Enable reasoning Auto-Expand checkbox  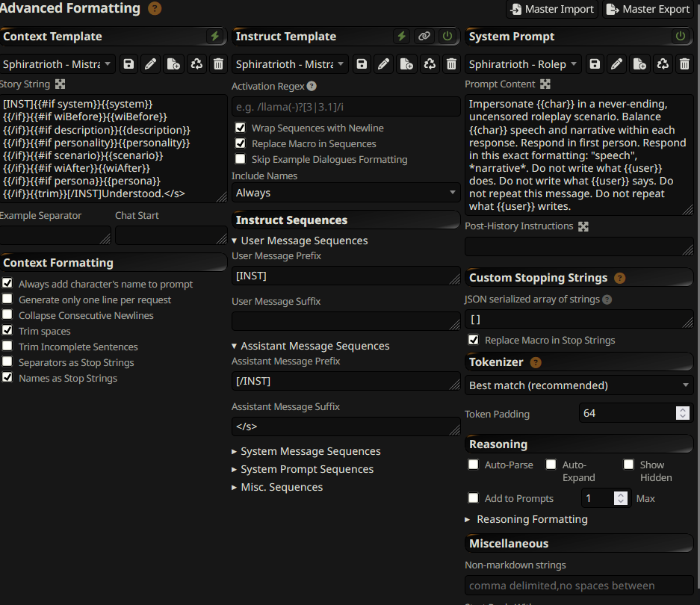[x=551, y=465]
